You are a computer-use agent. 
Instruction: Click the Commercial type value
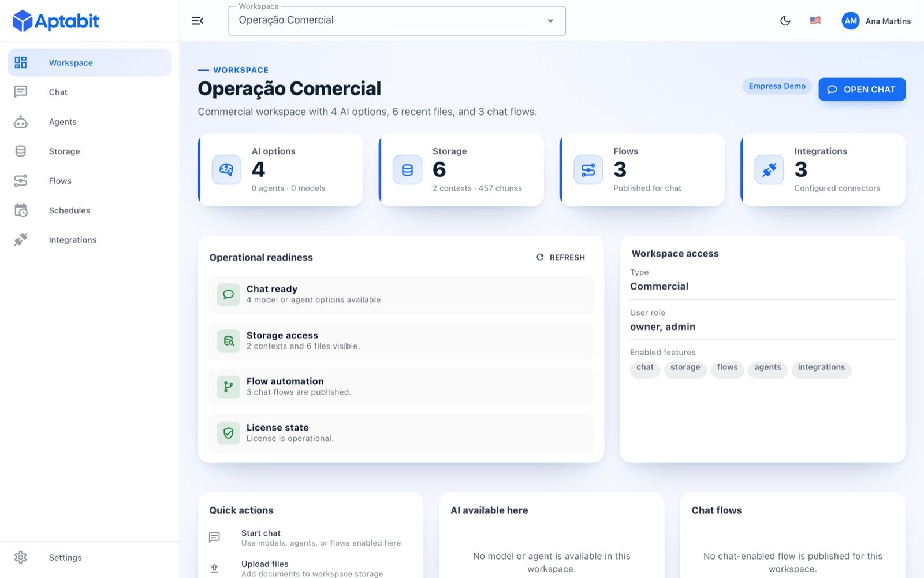click(659, 286)
